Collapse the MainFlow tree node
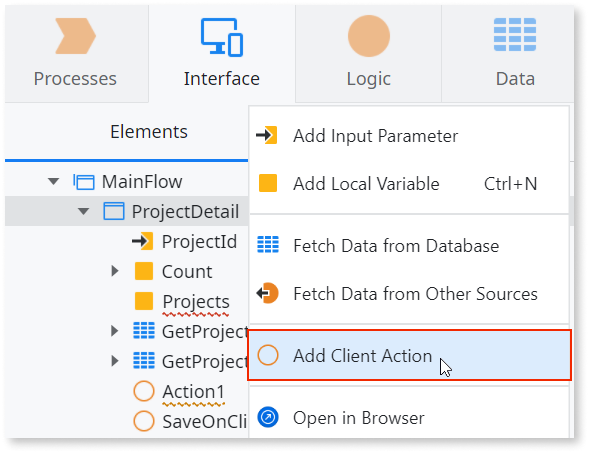This screenshot has width=589, height=453. pos(54,182)
